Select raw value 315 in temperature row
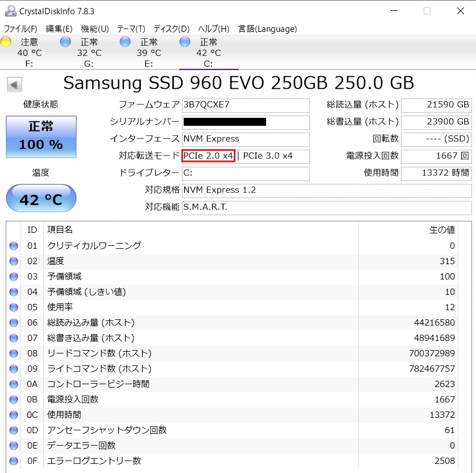The image size is (476, 473). point(447,261)
